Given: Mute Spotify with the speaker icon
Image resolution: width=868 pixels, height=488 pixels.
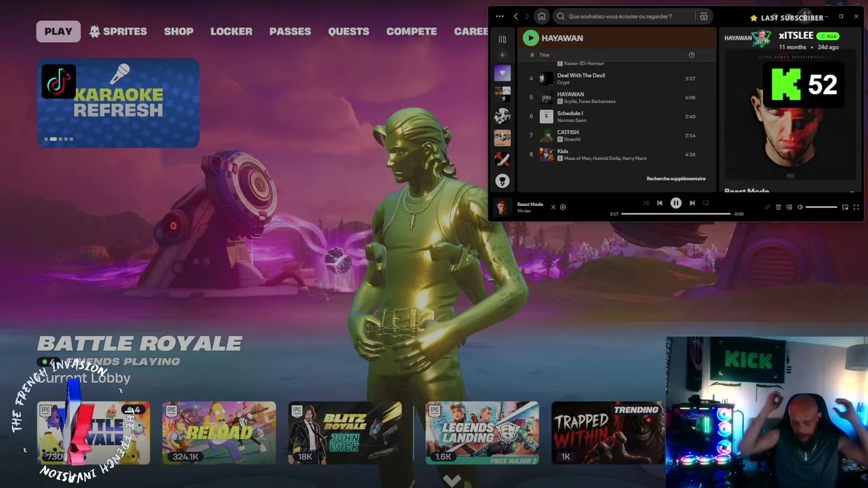Looking at the screenshot, I should coord(800,207).
